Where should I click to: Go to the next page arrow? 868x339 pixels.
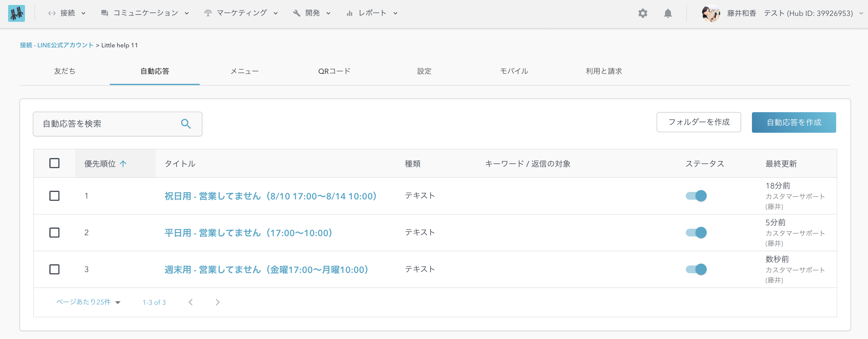(x=217, y=302)
